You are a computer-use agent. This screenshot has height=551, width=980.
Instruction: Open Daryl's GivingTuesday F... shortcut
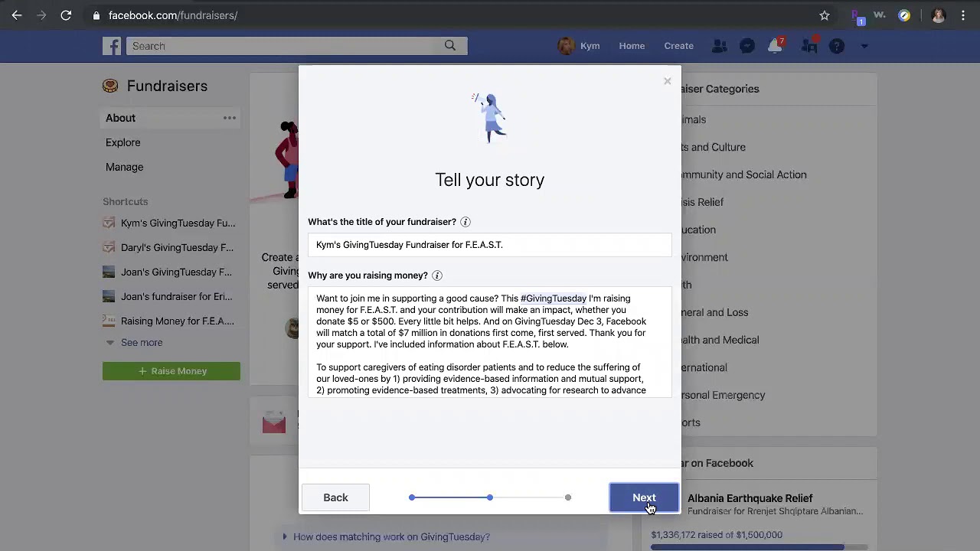point(168,247)
